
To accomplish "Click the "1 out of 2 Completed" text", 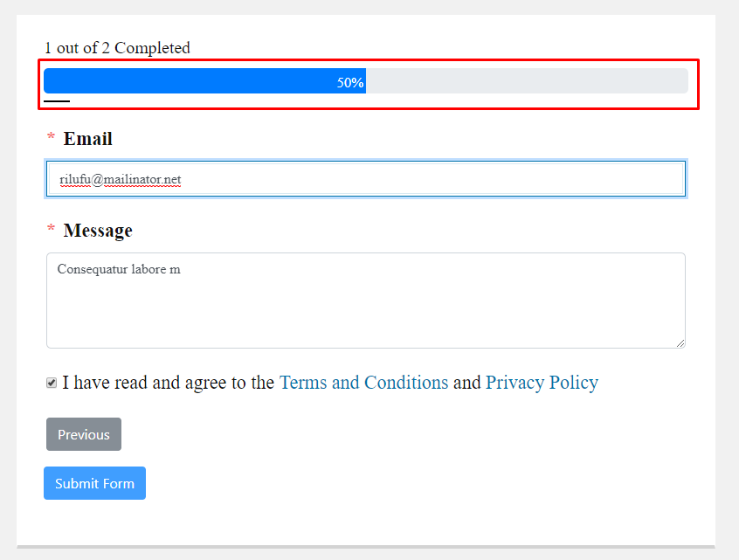I will (117, 48).
